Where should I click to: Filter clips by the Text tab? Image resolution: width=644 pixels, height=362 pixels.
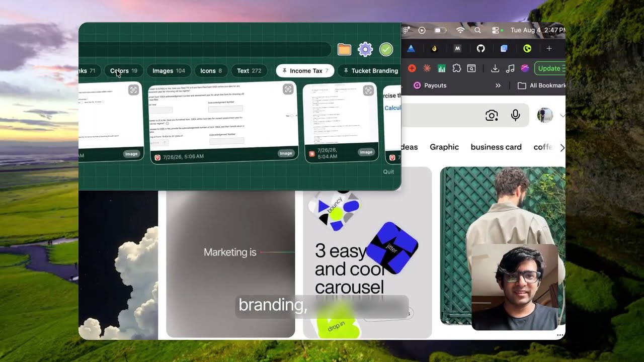(x=249, y=71)
